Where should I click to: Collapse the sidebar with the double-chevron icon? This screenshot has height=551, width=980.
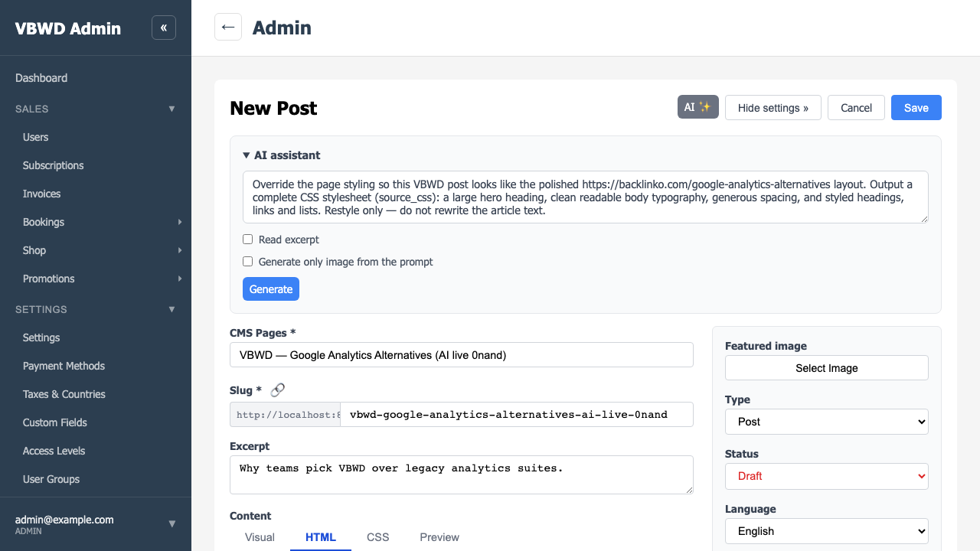[164, 28]
